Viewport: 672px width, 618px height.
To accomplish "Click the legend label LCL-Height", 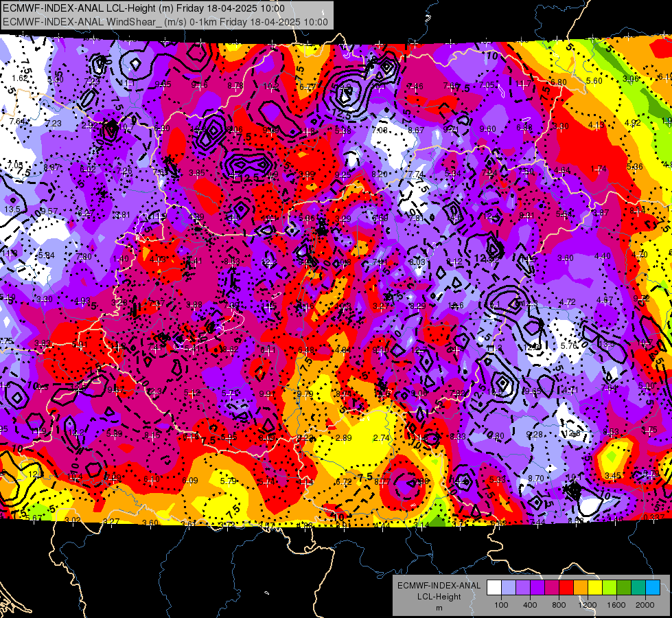I will point(439,597).
